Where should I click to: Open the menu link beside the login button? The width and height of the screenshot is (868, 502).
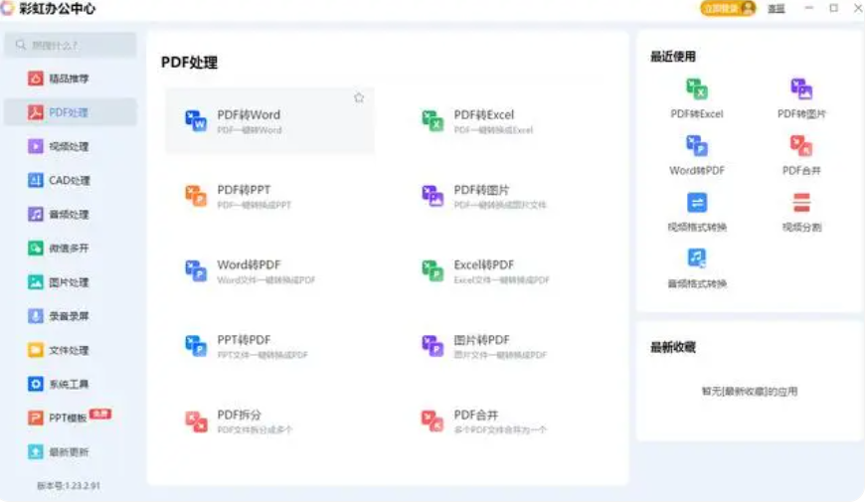[x=777, y=9]
